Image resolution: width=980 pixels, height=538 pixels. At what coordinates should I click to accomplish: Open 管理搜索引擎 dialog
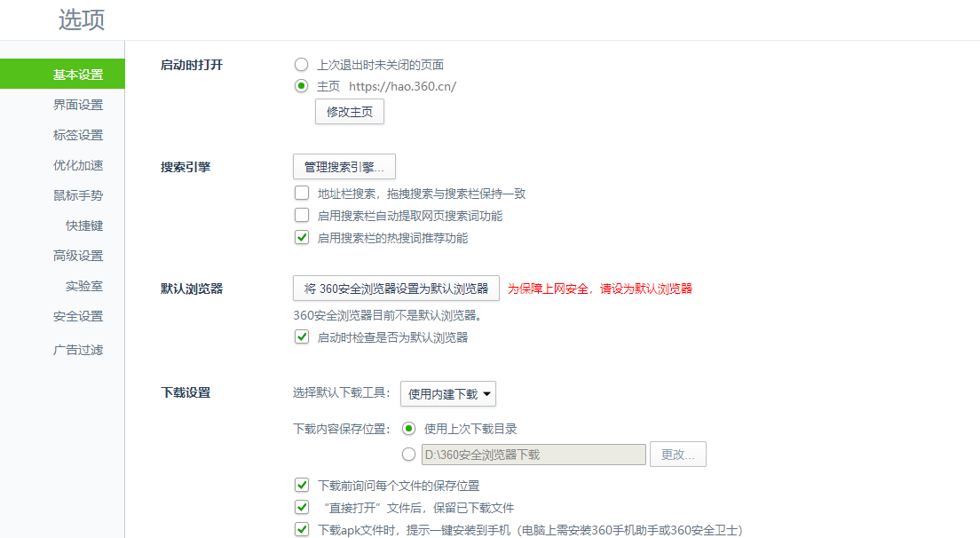pos(344,166)
